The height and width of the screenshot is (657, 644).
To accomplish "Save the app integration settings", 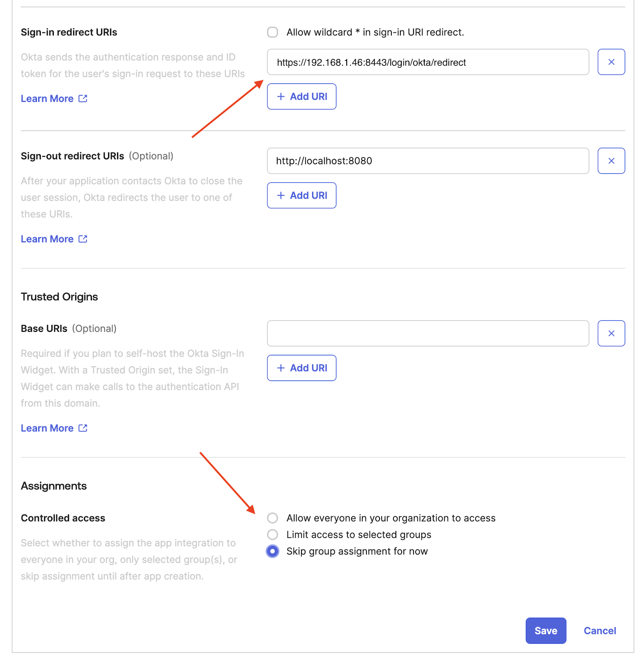I will 545,631.
